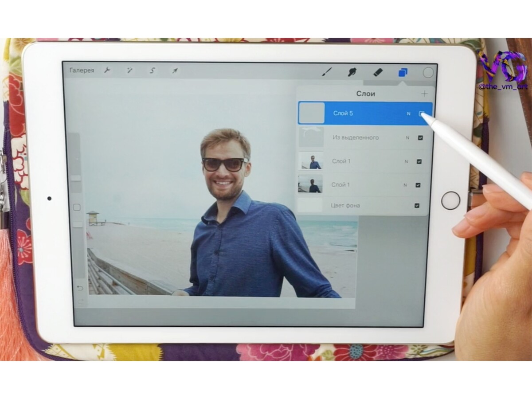Viewport: 532px width, 399px height.
Task: Select the Из выделенного layer row
Action: tap(356, 138)
